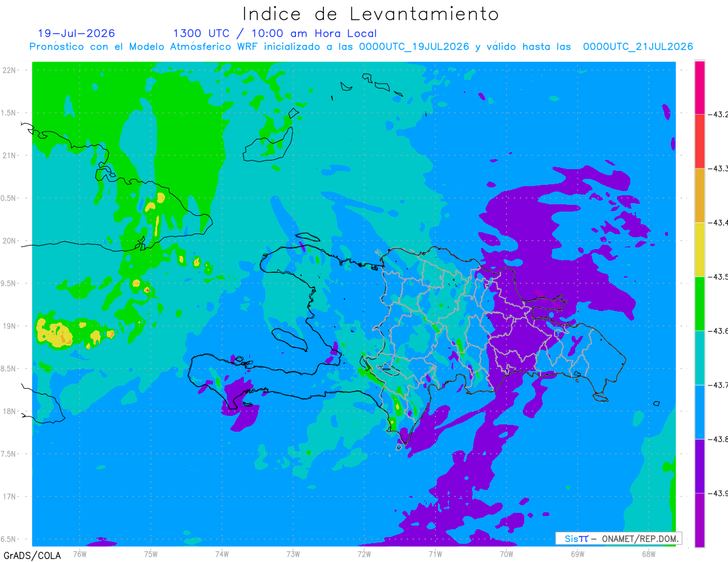Click "1300 UTC / 10:00 am Hora Local" text

point(275,34)
